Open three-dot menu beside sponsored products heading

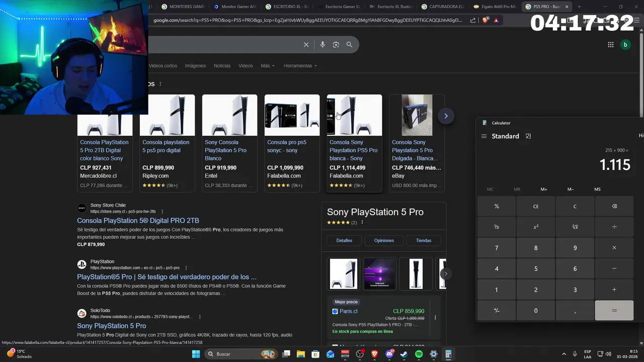(x=160, y=84)
